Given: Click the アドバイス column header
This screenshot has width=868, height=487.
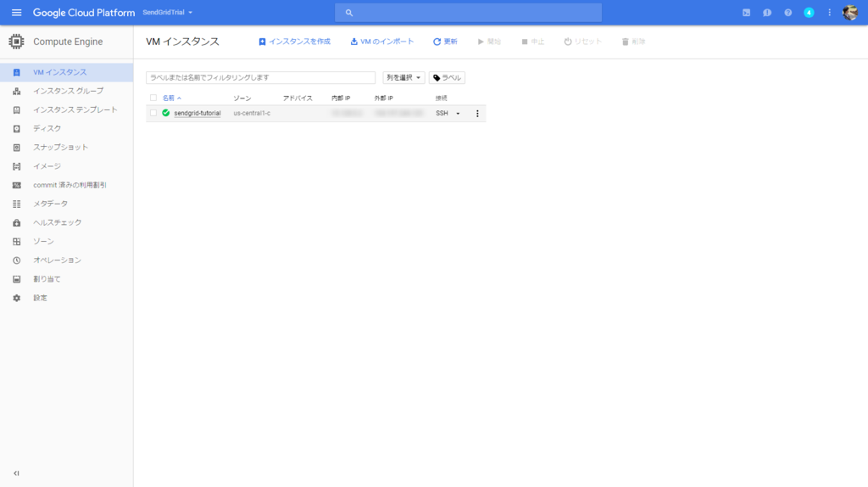Looking at the screenshot, I should (x=298, y=98).
